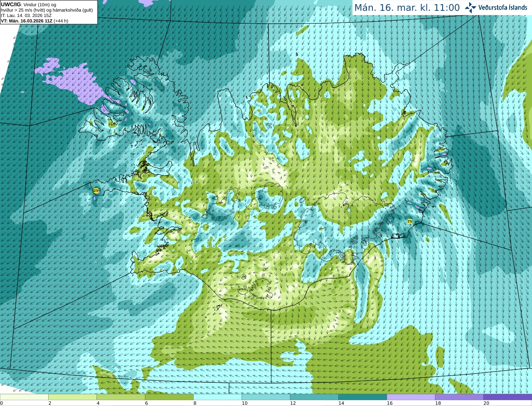Click the 'IT: Lau. 14. 03. 2026 15Z' line
The image size is (532, 406).
tap(26, 15)
